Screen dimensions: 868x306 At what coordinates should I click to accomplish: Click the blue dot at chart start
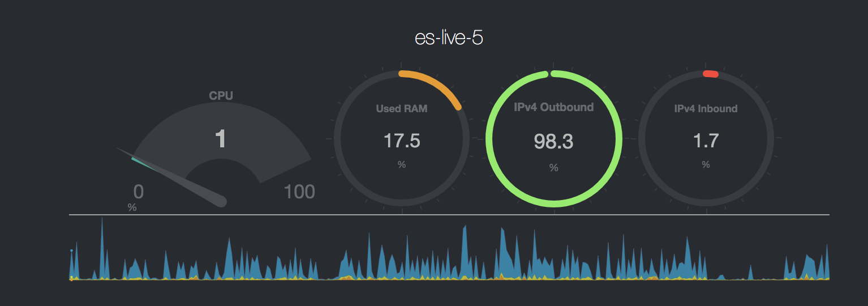tap(71, 250)
